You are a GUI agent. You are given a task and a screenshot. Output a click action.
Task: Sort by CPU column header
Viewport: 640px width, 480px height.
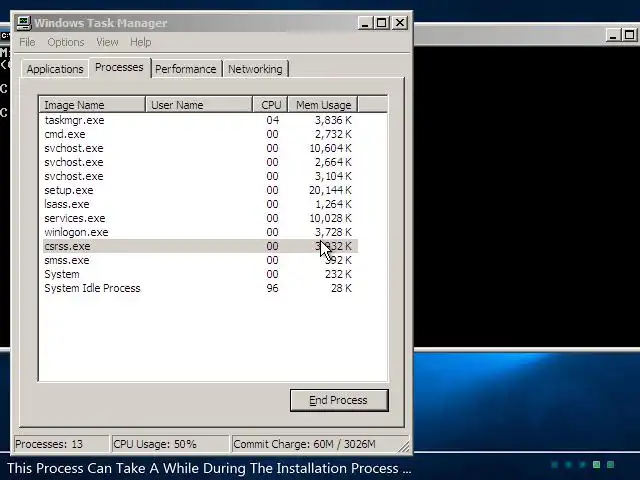(271, 105)
